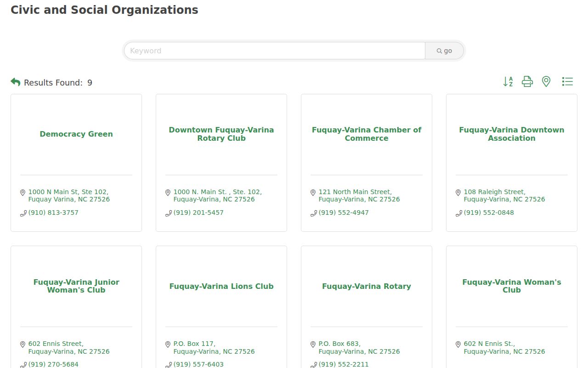588x368 pixels.
Task: Click address 108 Raleigh Street
Action: (x=504, y=195)
